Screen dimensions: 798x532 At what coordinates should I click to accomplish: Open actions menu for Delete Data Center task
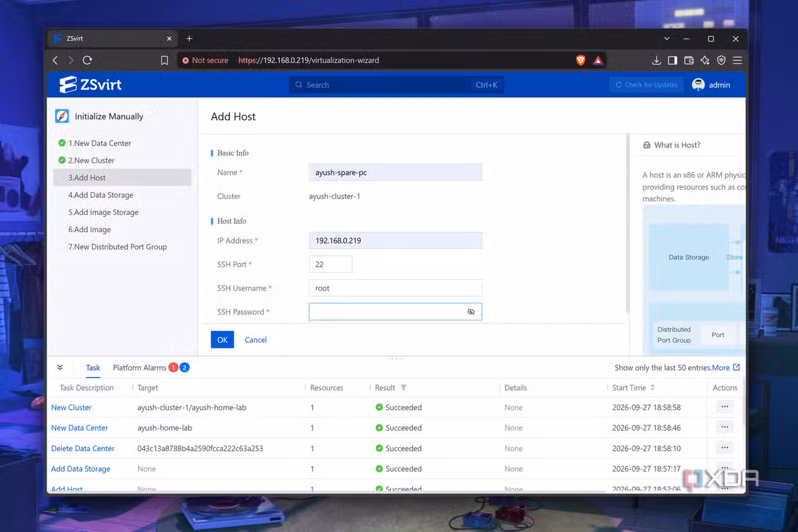tap(725, 448)
